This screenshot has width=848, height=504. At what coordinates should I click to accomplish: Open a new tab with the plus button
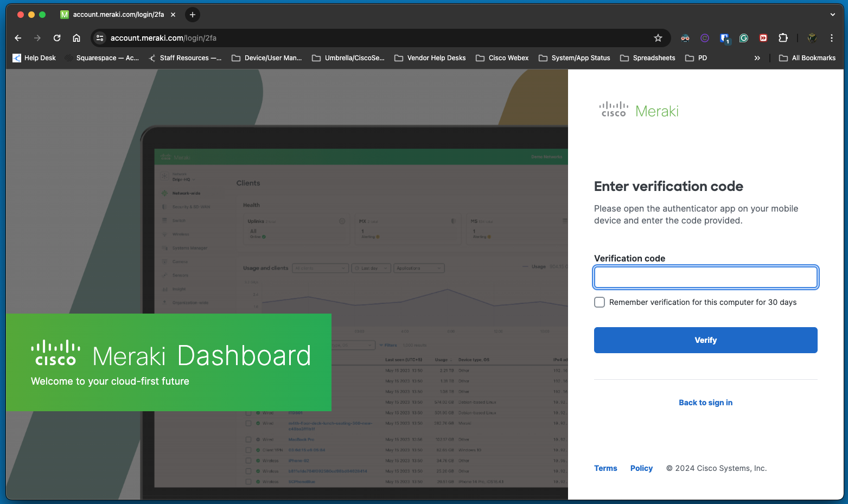(x=193, y=15)
